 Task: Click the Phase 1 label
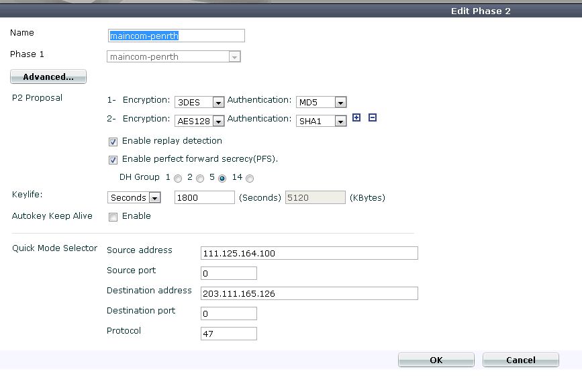[27, 54]
